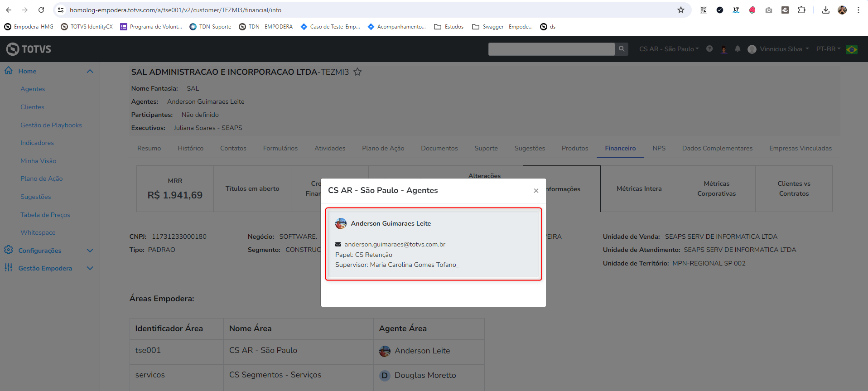Open Tabela de Preços in the sidebar
This screenshot has width=868, height=391.
point(45,215)
